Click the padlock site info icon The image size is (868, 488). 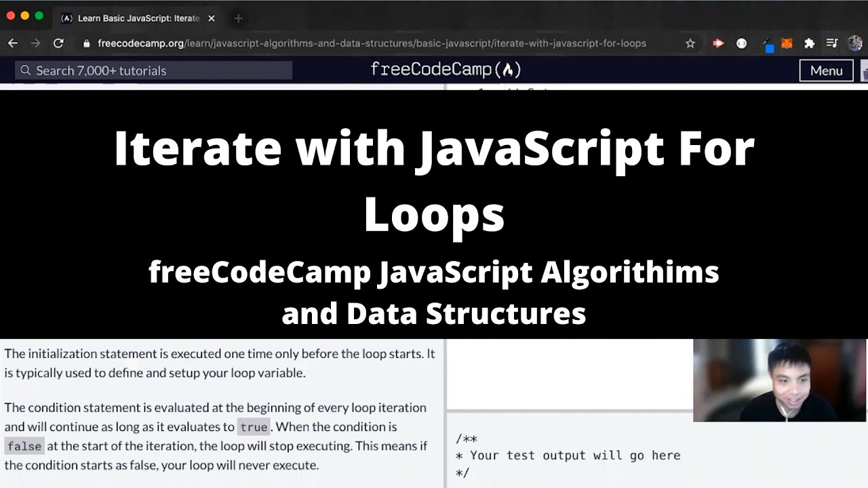[86, 43]
